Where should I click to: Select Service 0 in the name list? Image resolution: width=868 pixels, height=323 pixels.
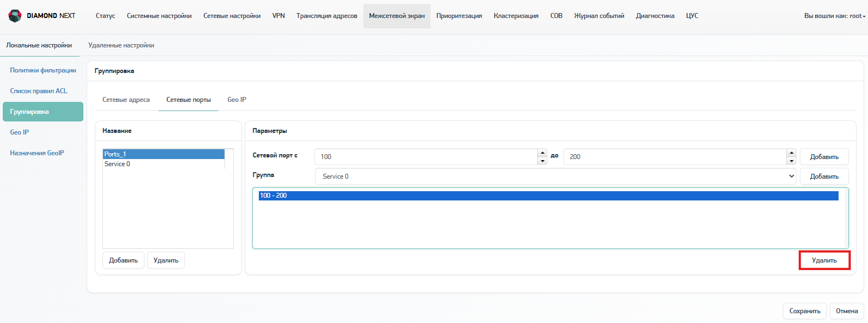[164, 164]
